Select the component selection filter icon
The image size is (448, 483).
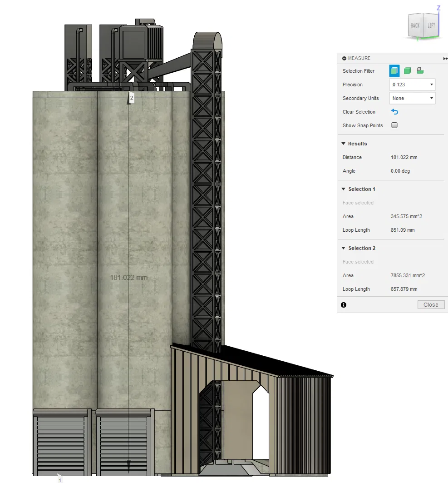[420, 71]
